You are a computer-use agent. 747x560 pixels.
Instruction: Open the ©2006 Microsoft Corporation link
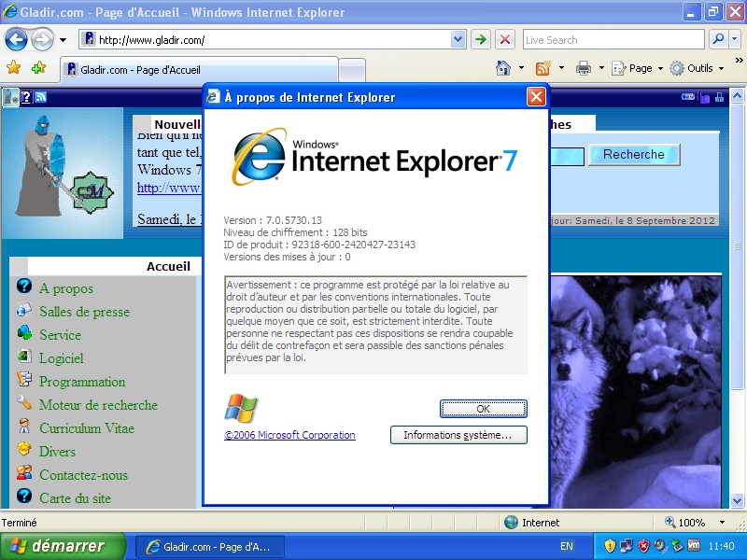[x=289, y=435]
